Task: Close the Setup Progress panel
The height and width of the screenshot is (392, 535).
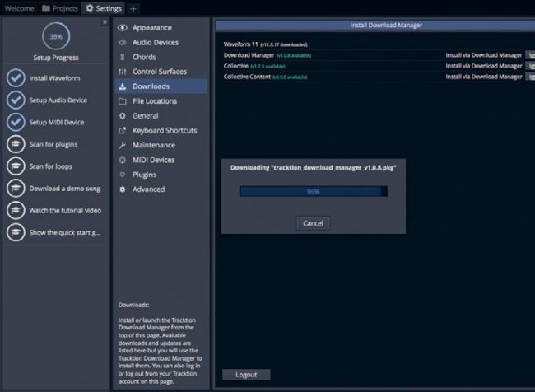Action: coord(105,22)
